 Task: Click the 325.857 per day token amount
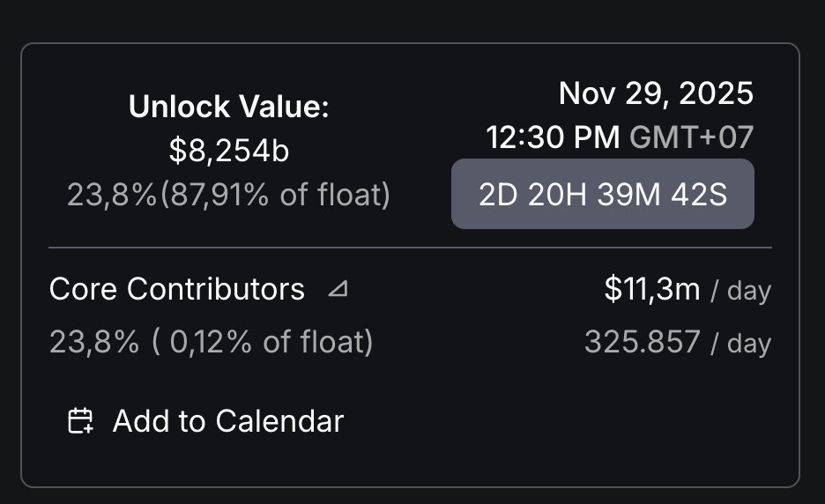[x=643, y=342]
